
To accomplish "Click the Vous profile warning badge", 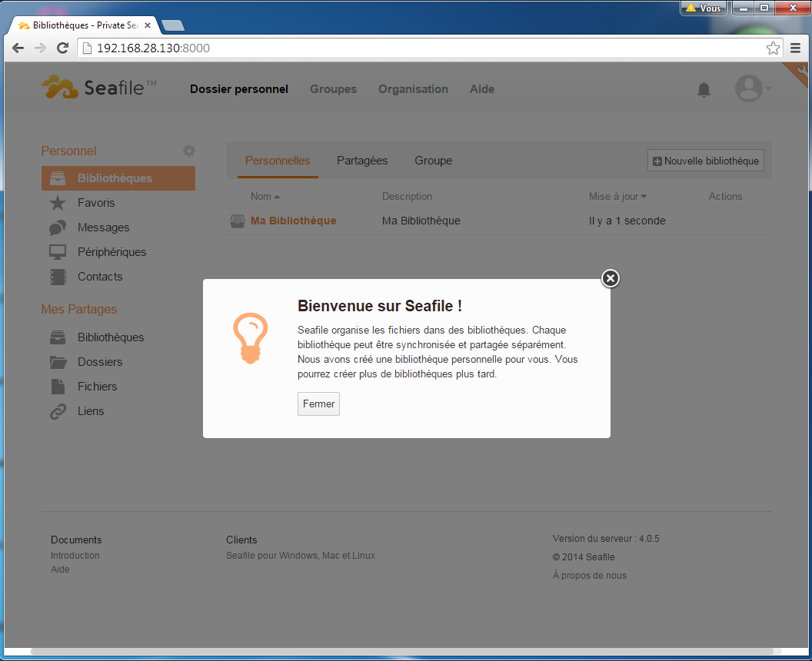I will (704, 8).
